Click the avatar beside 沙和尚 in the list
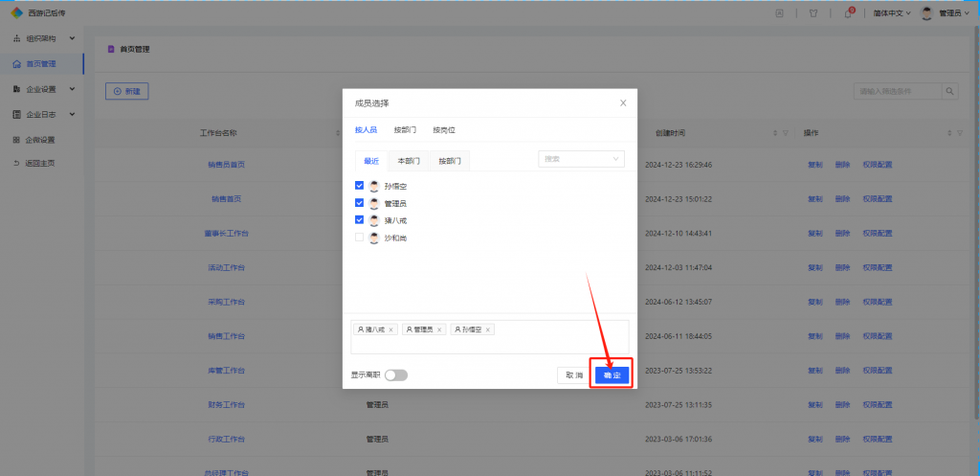This screenshot has height=476, width=980. tap(374, 238)
